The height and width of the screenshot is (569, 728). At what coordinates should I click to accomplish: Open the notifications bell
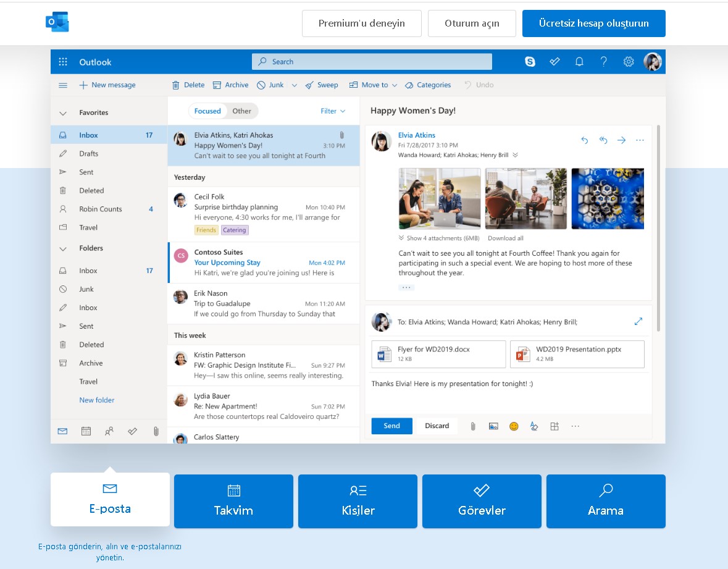pos(579,61)
